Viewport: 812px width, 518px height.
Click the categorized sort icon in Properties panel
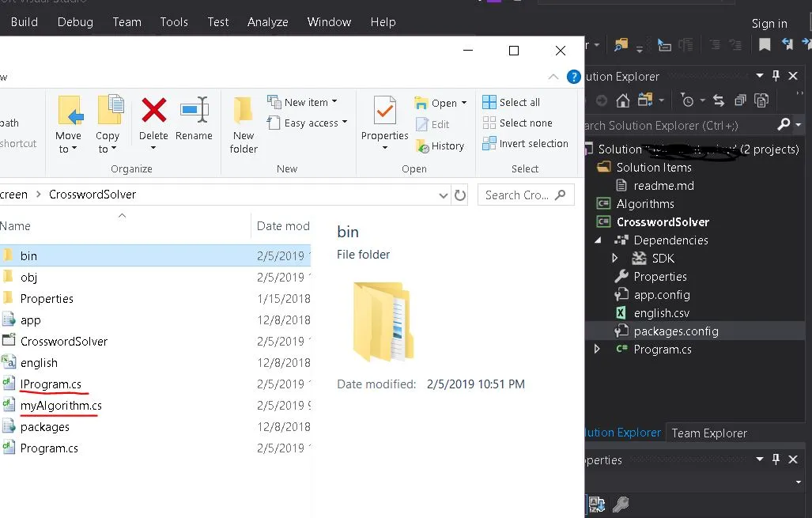click(597, 504)
